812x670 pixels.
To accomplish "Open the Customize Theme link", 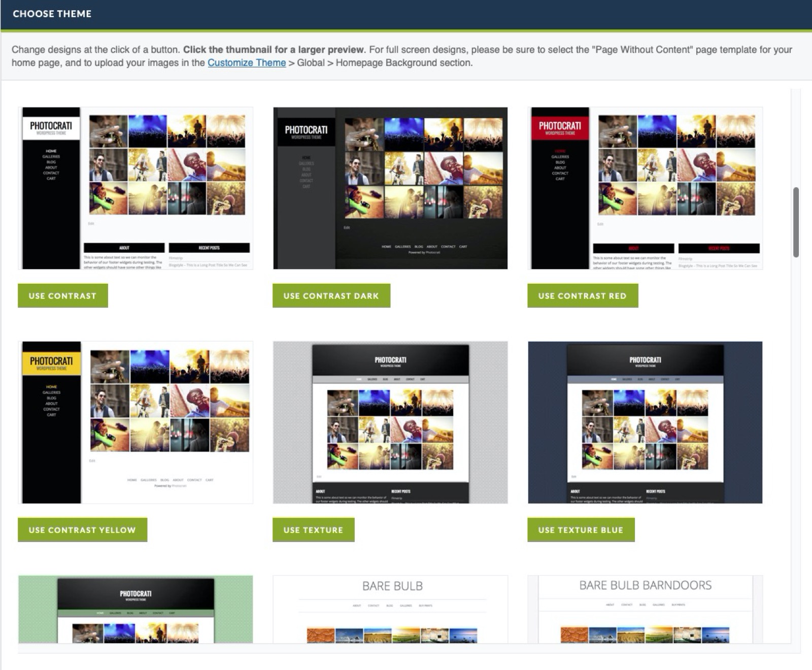I will click(x=247, y=63).
